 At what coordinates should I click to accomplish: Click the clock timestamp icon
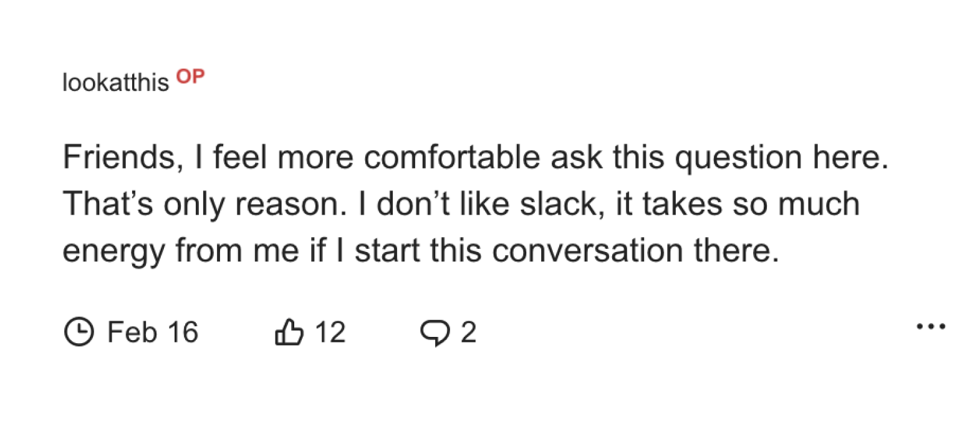coord(79,332)
